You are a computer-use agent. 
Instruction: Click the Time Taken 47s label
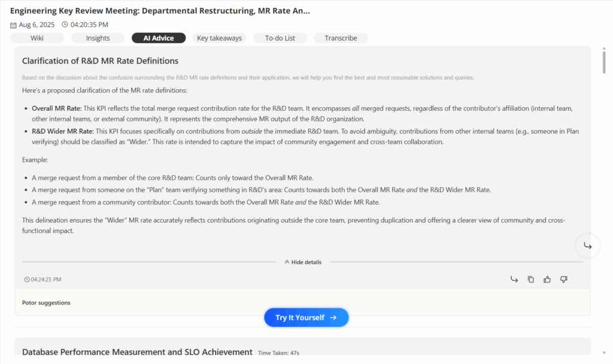coord(278,353)
